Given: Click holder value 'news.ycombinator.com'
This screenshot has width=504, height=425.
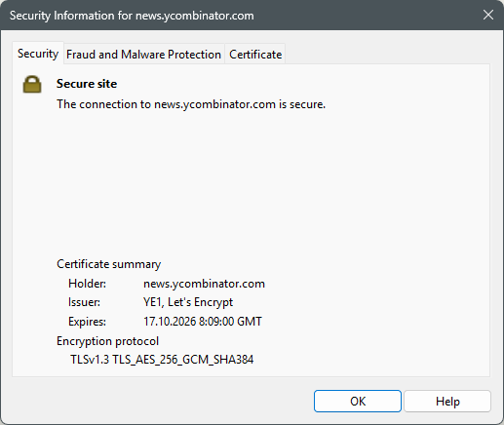Looking at the screenshot, I should (x=204, y=284).
